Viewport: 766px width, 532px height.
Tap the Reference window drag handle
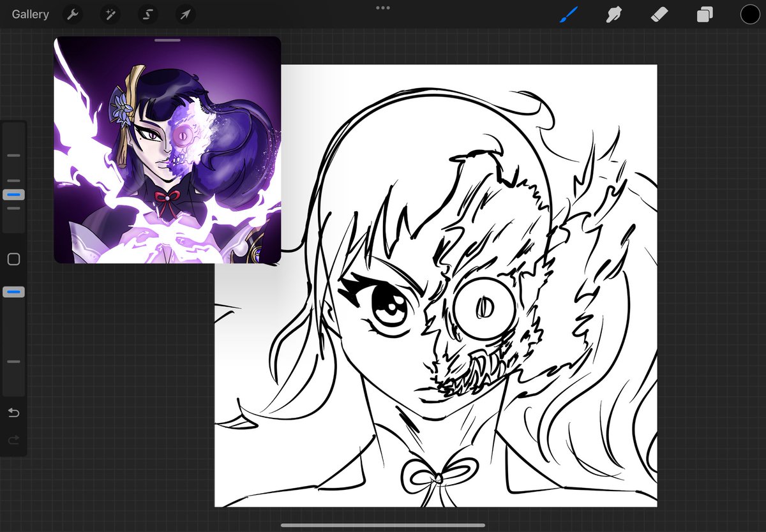coord(167,40)
